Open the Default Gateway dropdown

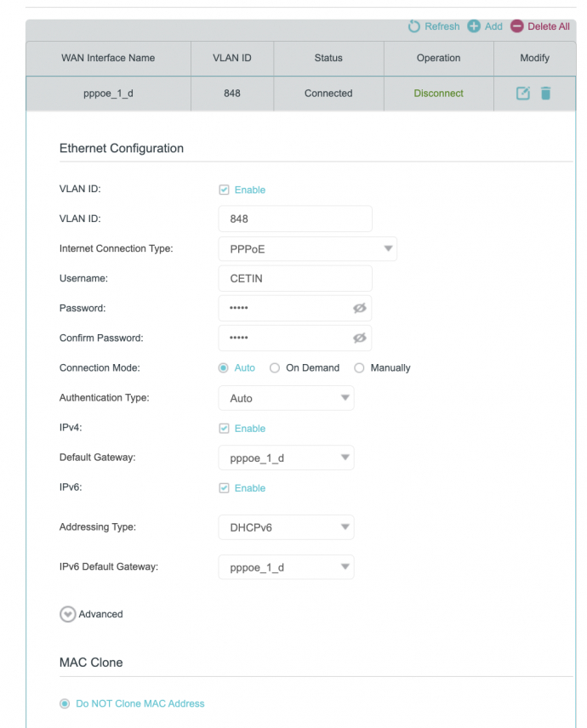(x=286, y=458)
